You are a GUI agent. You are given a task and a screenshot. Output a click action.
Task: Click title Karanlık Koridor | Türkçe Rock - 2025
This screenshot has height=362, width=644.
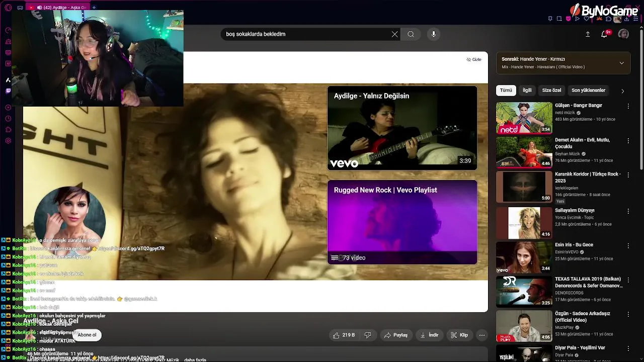click(x=588, y=177)
